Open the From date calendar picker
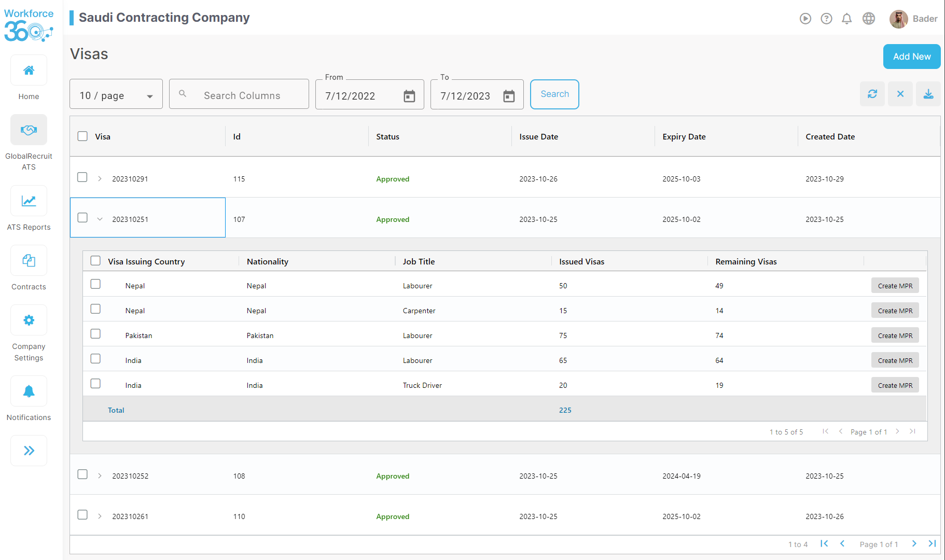 pyautogui.click(x=409, y=96)
